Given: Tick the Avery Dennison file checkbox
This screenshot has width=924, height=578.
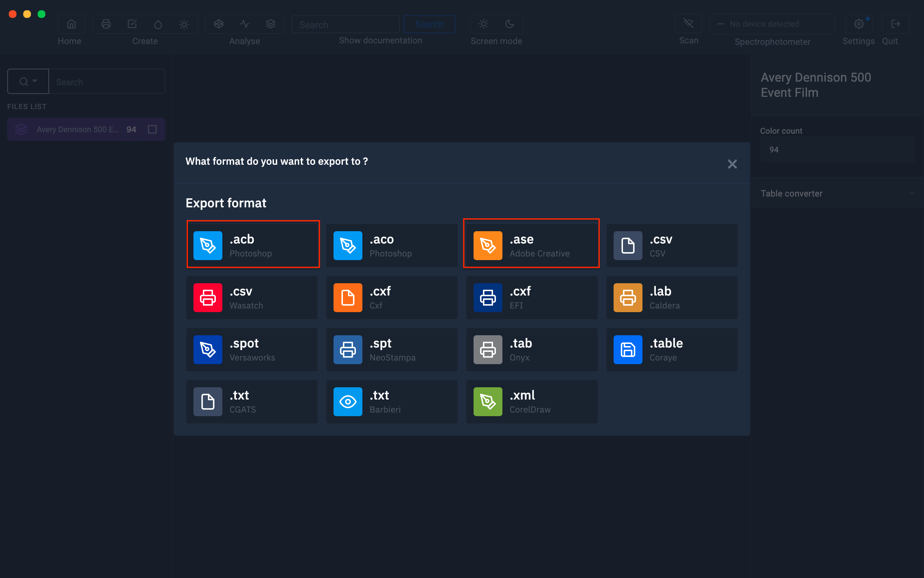Looking at the screenshot, I should pos(152,130).
